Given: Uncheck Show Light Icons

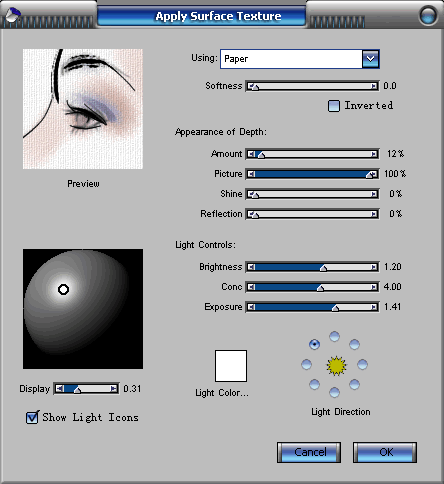Looking at the screenshot, I should pyautogui.click(x=32, y=417).
